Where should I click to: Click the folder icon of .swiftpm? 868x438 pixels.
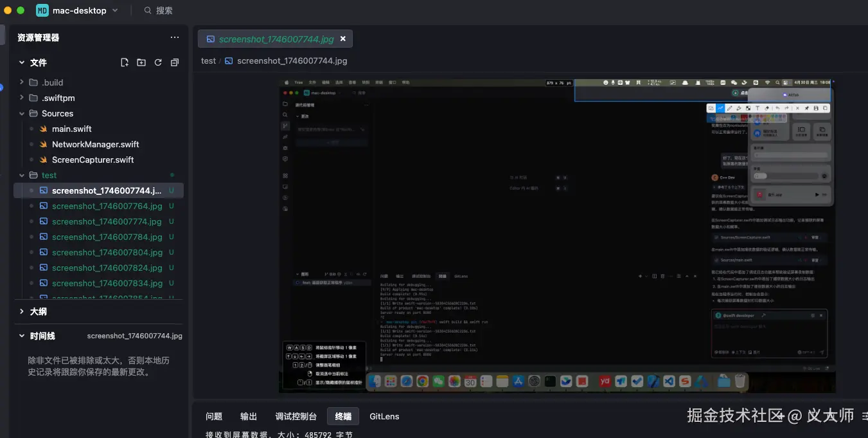coord(33,98)
